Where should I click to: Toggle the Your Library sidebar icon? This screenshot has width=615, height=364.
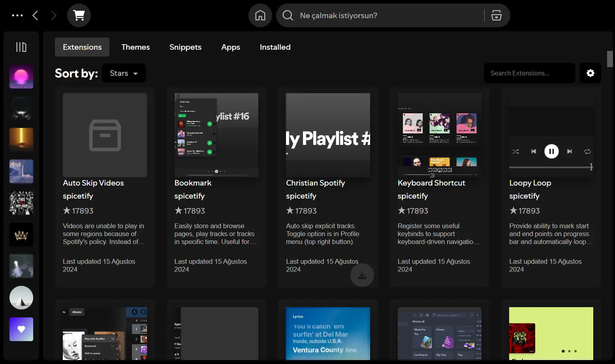[x=21, y=47]
